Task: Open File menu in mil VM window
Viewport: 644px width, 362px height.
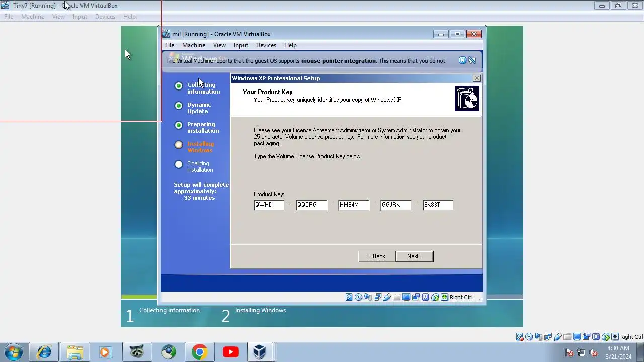Action: pos(170,45)
